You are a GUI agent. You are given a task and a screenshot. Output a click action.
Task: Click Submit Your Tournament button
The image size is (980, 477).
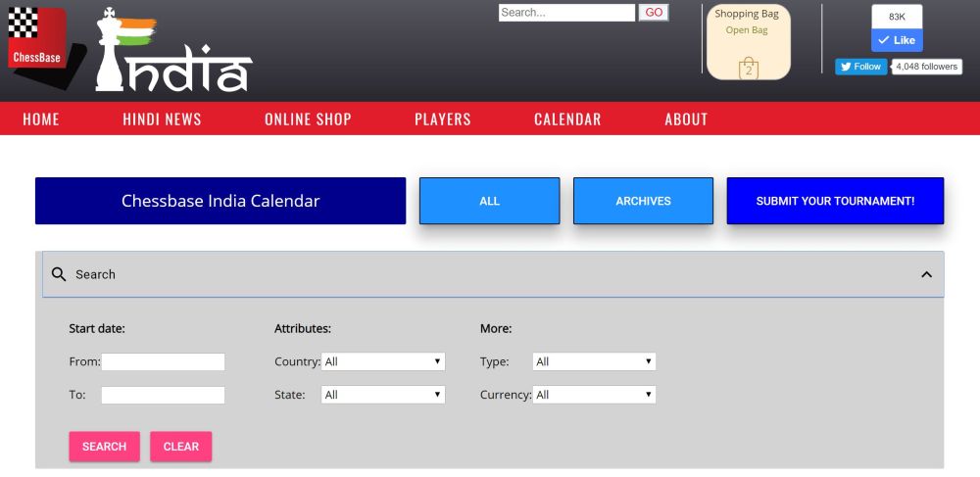[835, 201]
